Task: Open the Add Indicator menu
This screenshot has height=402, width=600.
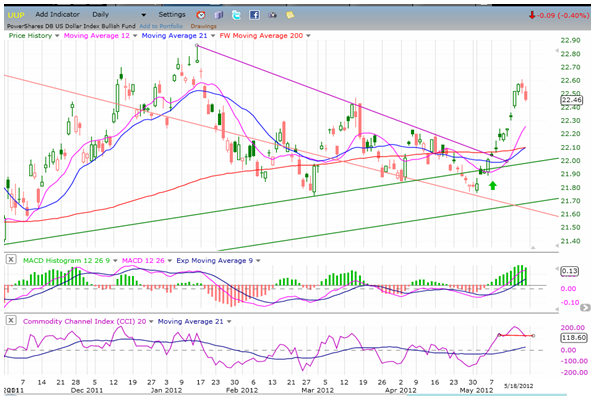Action: click(x=57, y=15)
